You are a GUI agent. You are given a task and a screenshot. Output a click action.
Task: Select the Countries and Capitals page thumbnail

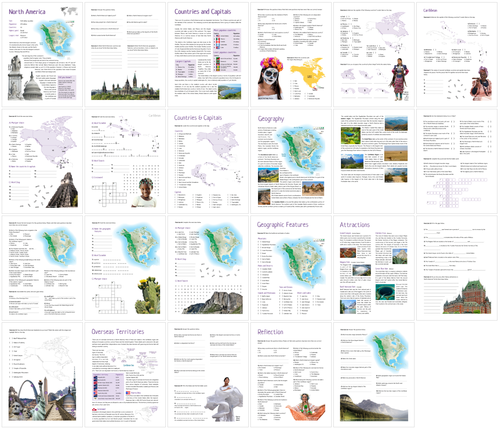(208, 55)
